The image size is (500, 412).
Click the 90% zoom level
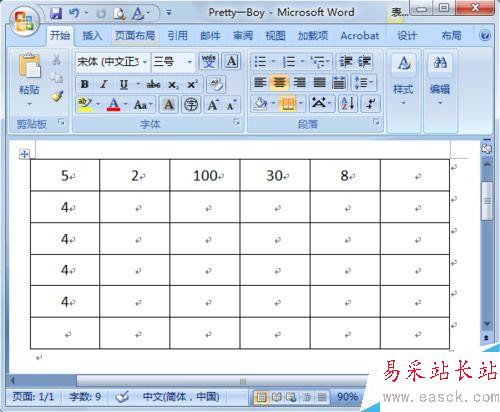coord(347,397)
